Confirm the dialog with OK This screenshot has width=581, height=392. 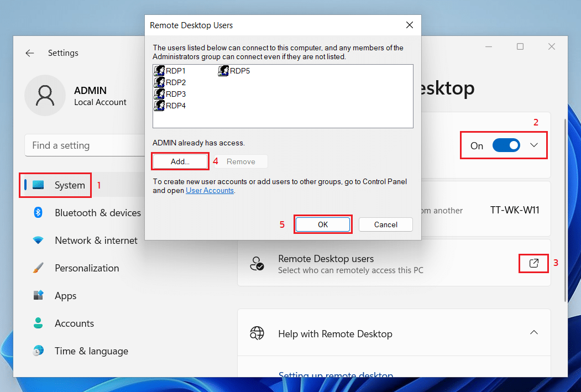point(323,224)
